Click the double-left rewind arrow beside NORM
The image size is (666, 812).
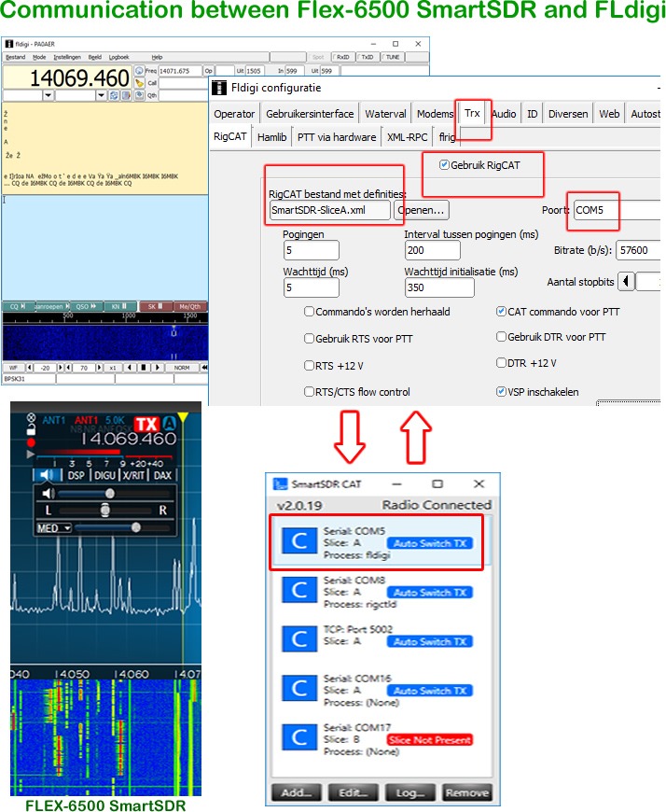204,368
